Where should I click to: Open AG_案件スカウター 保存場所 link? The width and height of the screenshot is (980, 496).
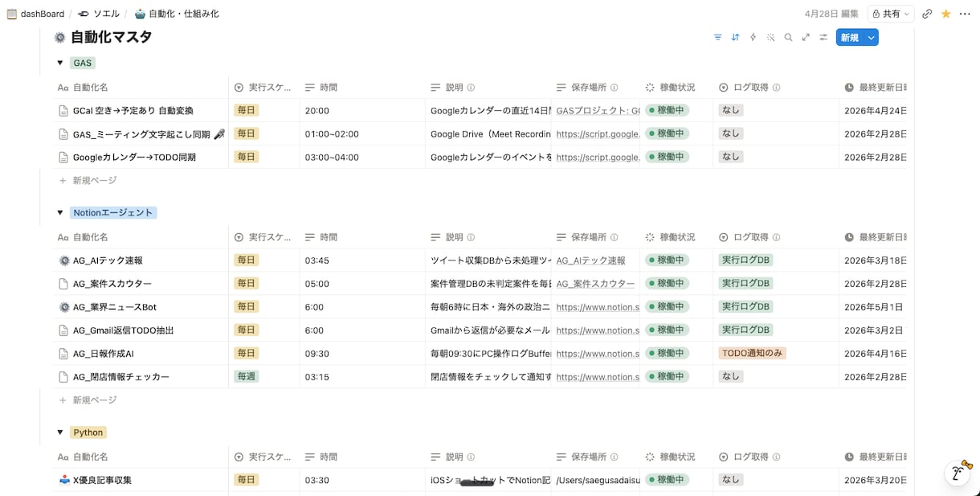click(x=595, y=284)
